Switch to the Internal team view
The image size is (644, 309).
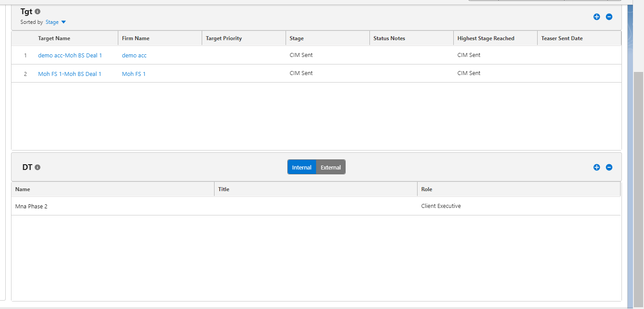(x=302, y=167)
